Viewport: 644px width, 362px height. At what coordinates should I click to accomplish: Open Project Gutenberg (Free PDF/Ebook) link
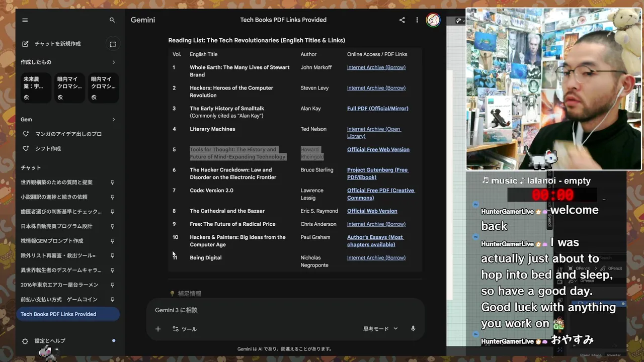point(377,173)
